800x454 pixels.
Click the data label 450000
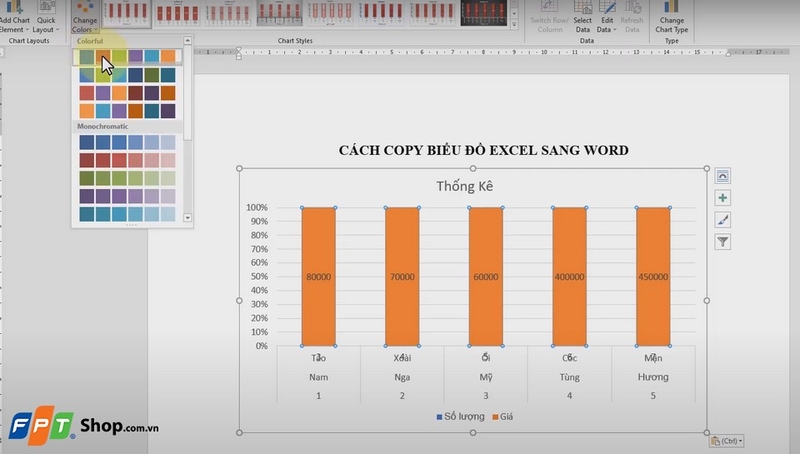coord(653,277)
